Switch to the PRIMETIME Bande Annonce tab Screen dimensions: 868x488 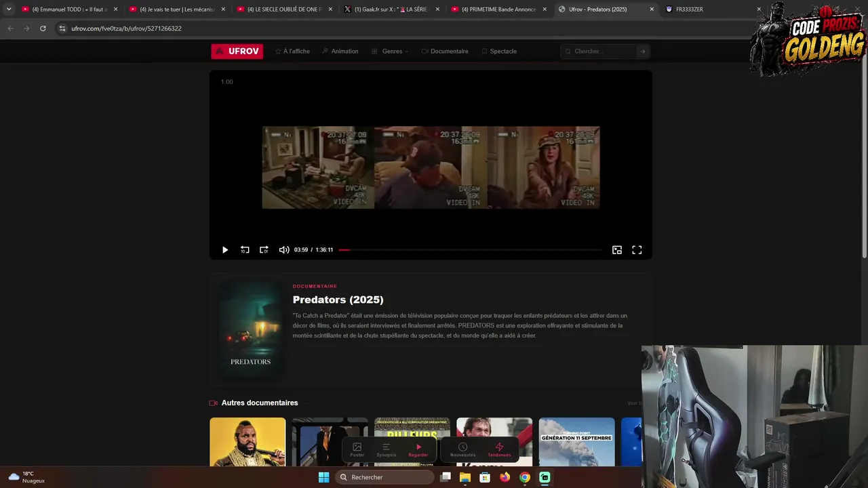499,9
